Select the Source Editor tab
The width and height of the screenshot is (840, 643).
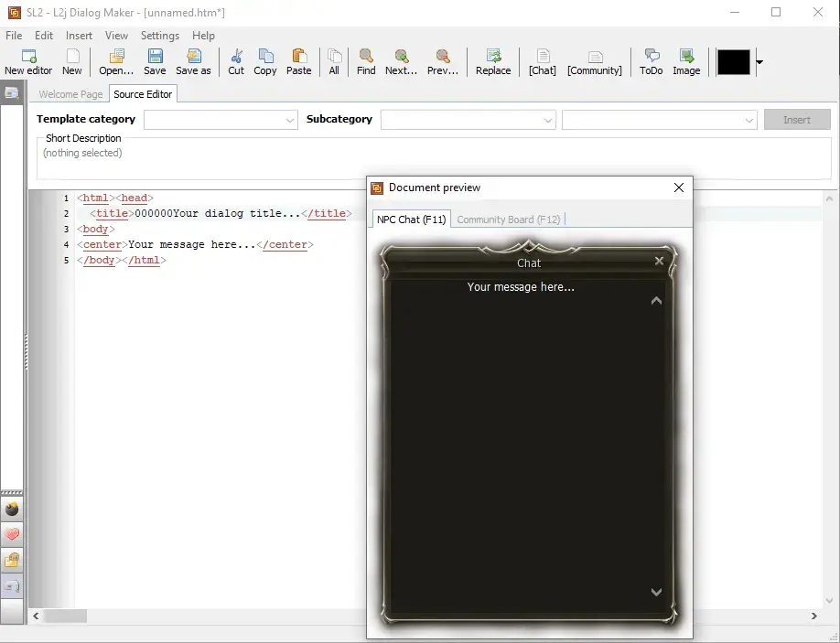click(143, 93)
